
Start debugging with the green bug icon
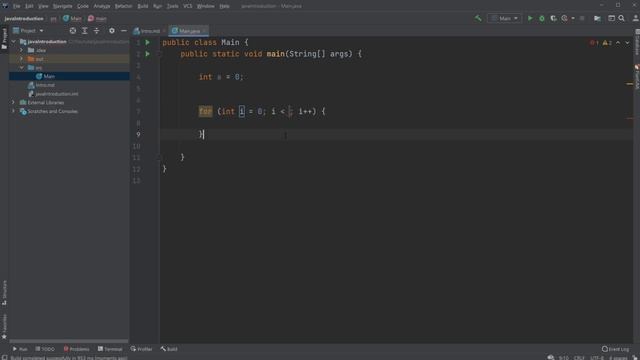point(542,18)
